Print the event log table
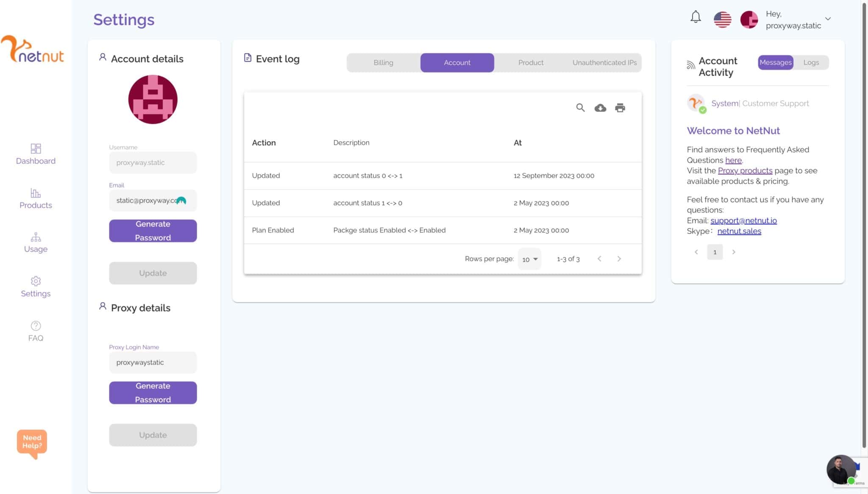 620,108
